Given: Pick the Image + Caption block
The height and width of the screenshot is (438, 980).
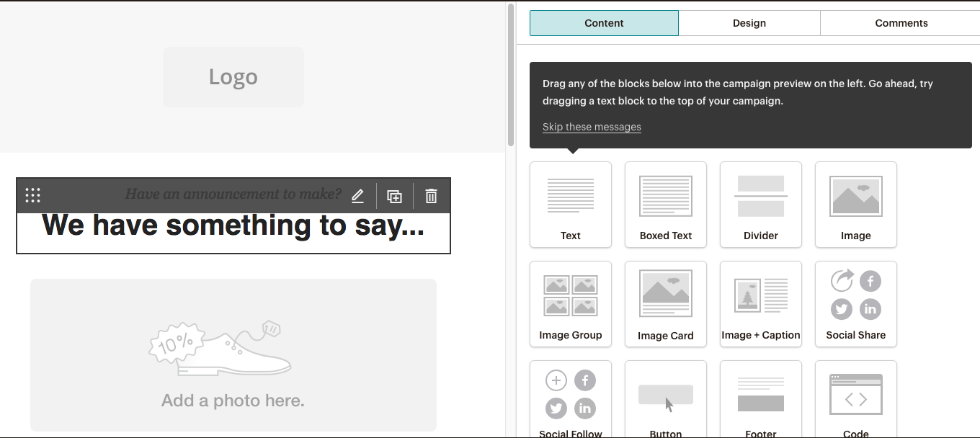Looking at the screenshot, I should (x=760, y=304).
